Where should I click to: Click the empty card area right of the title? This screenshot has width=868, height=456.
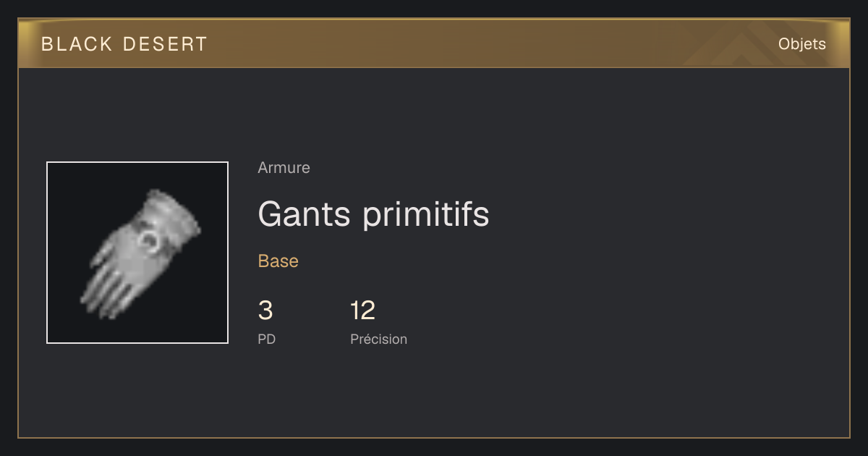[x=665, y=214]
